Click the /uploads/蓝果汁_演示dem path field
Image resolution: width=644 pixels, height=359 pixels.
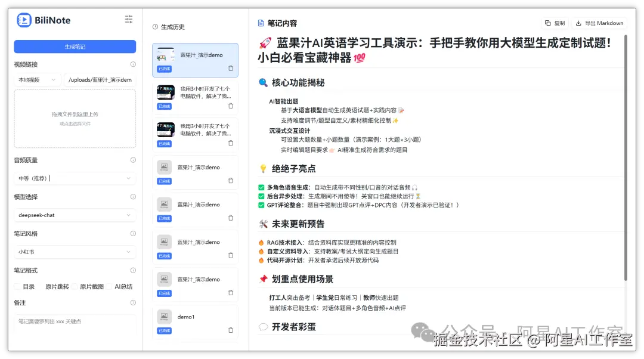(100, 80)
